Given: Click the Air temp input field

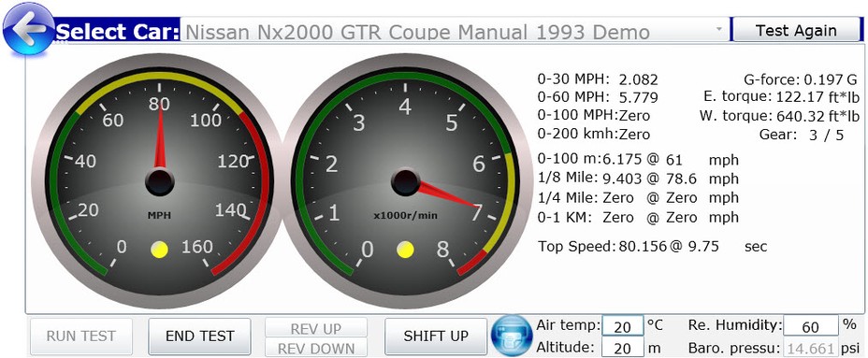Looking at the screenshot, I should point(623,326).
